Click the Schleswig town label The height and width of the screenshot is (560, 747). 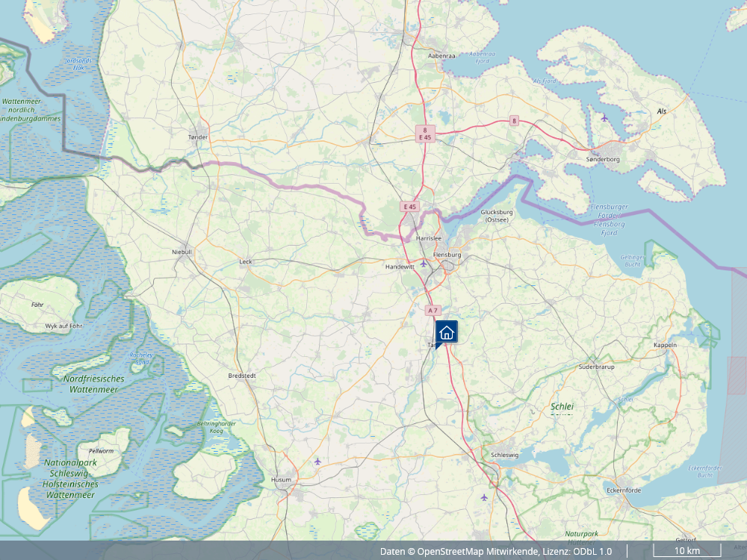coord(504,455)
